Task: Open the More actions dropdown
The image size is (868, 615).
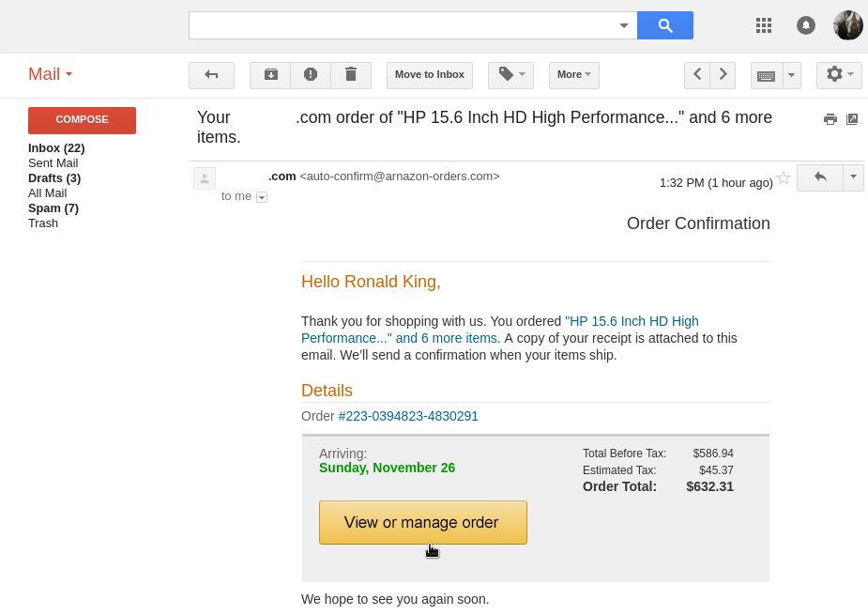Action: 573,75
